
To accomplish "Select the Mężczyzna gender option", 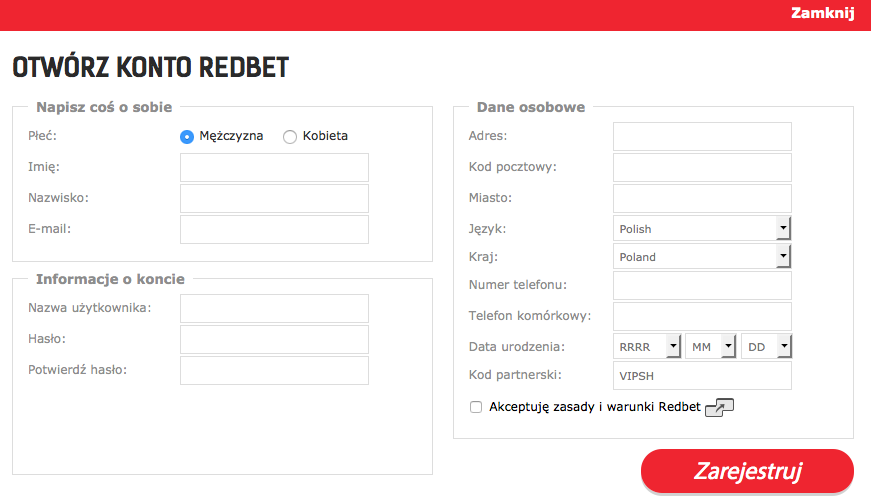I will [x=187, y=137].
